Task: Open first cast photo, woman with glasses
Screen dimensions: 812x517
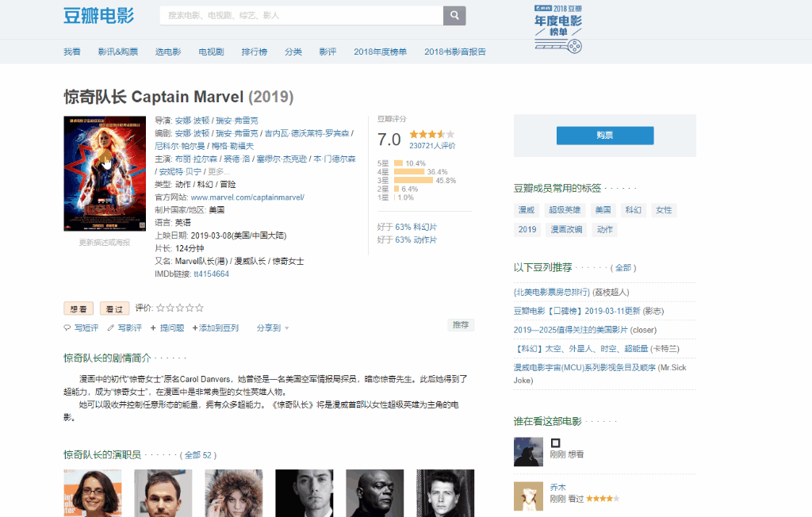Action: (x=93, y=493)
